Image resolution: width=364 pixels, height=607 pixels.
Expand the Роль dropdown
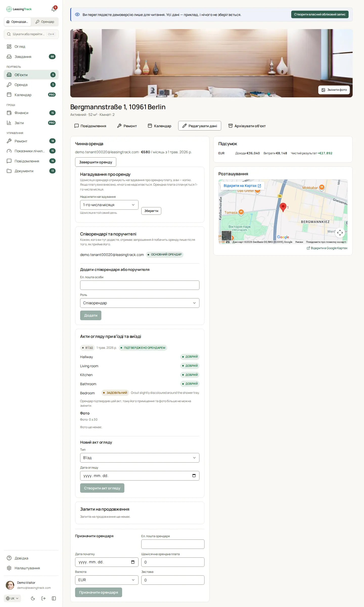140,303
